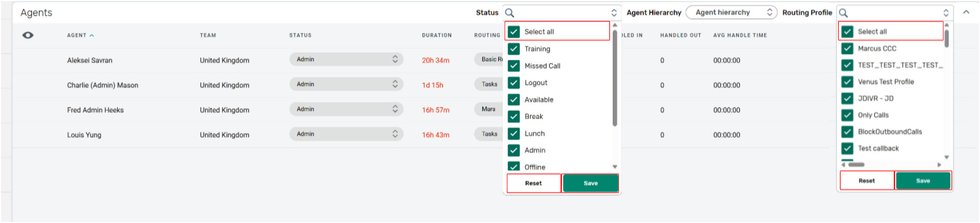The height and width of the screenshot is (223, 980).
Task: Uncheck the Training status checkbox
Action: tap(514, 49)
